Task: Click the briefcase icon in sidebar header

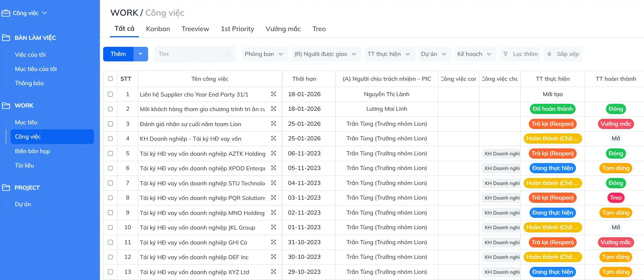Action: point(6,13)
